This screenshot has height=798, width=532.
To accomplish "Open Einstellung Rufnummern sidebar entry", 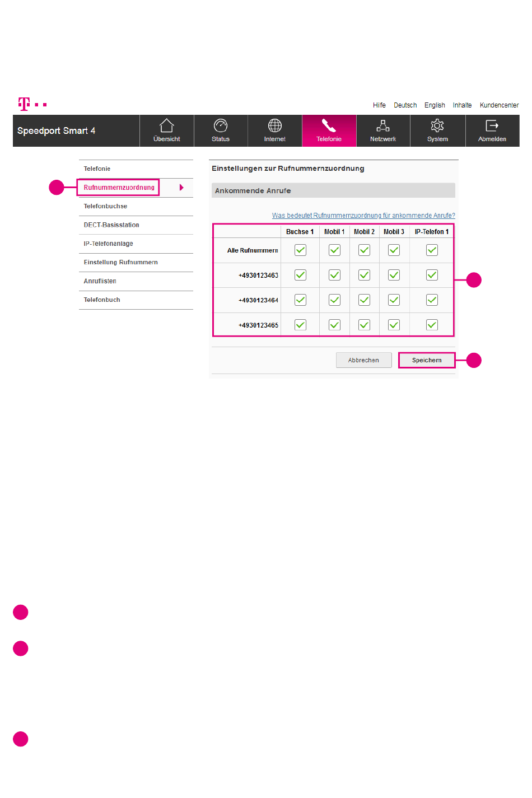I will (x=136, y=262).
